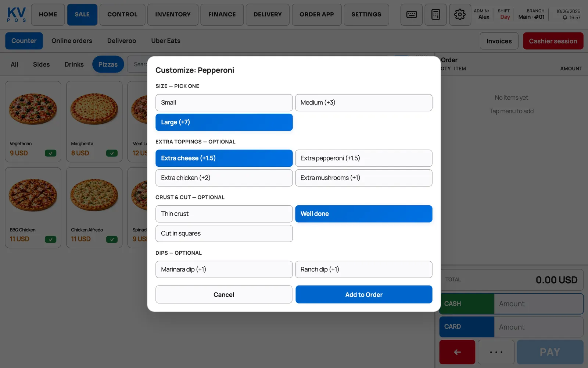Open the FINANCE menu

(x=222, y=15)
